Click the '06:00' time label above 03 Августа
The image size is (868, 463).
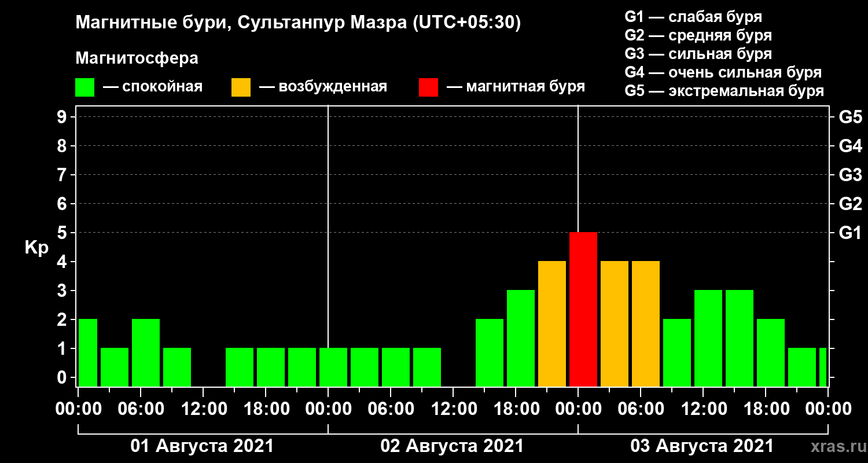point(641,409)
